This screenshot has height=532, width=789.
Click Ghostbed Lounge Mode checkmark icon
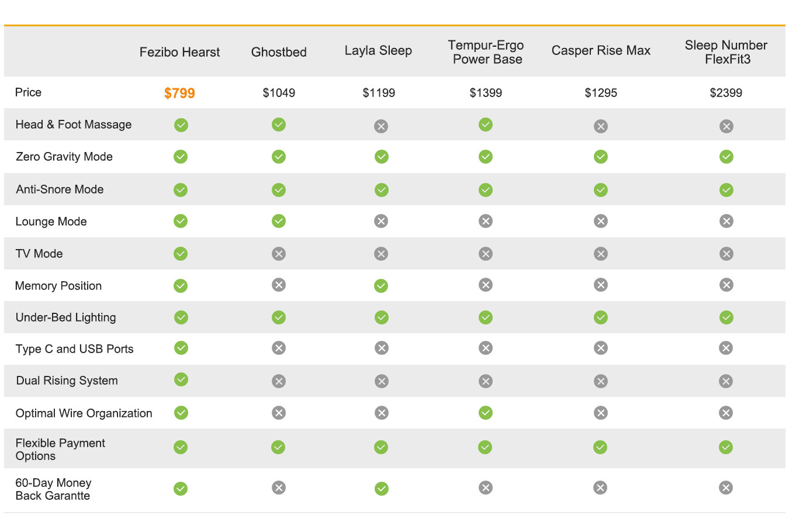[x=279, y=221]
